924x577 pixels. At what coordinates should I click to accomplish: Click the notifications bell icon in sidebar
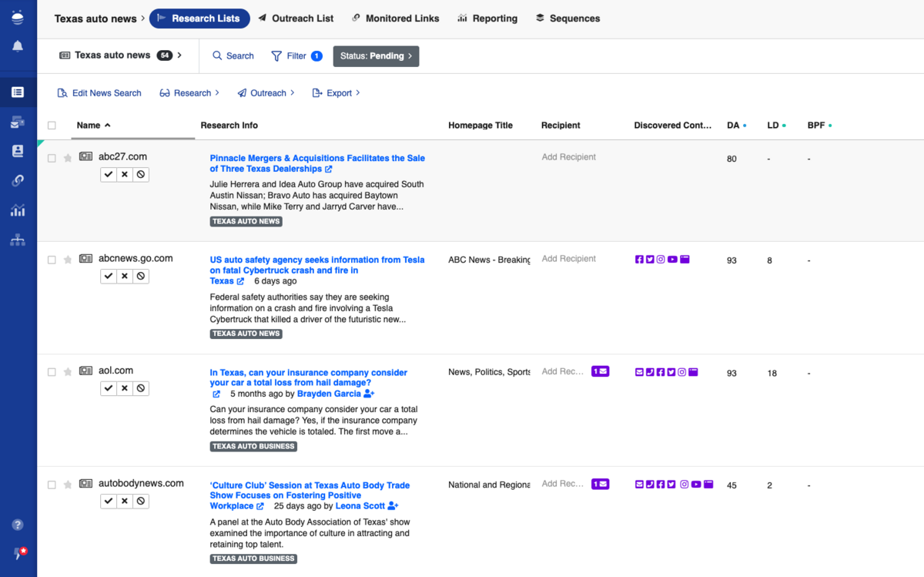click(18, 47)
